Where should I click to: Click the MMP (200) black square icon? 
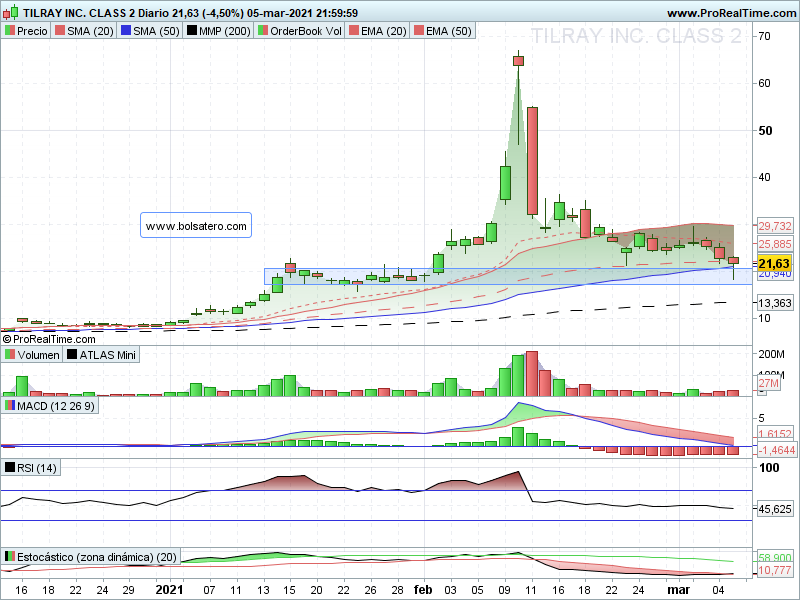click(x=191, y=31)
